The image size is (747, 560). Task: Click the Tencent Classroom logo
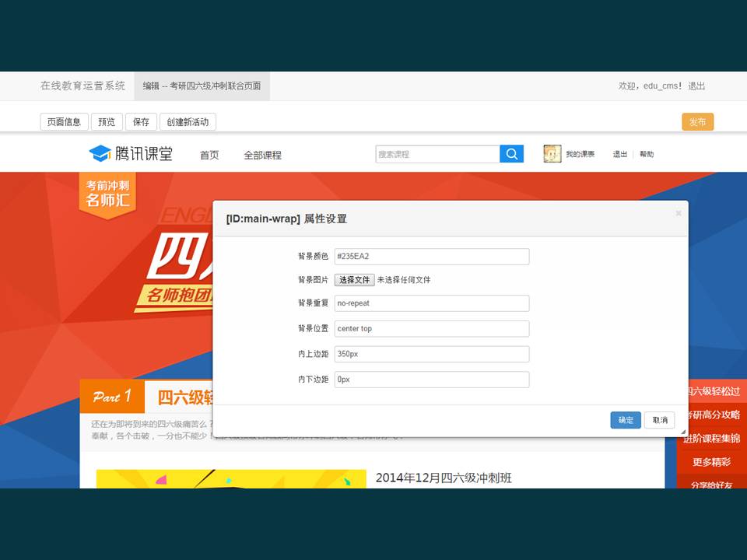point(131,154)
